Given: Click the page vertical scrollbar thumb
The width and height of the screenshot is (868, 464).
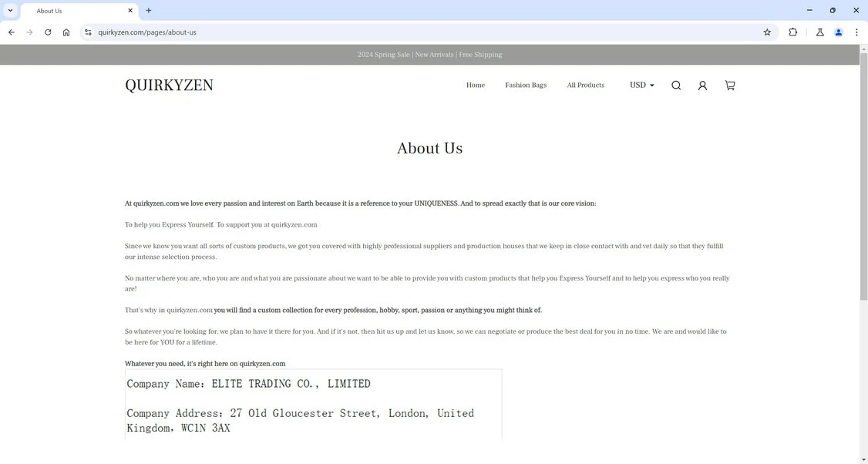Looking at the screenshot, I should pos(863,177).
